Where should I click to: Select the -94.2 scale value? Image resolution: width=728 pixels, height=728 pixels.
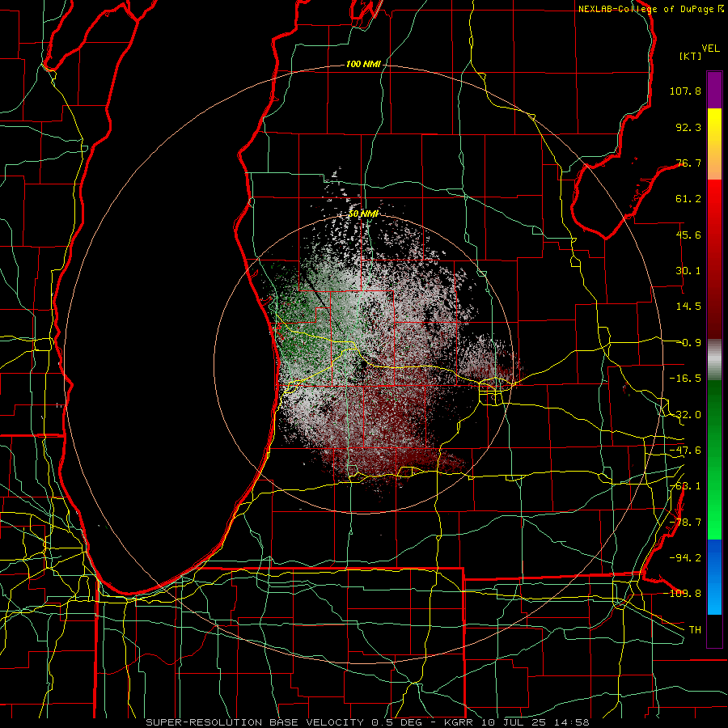tap(685, 557)
